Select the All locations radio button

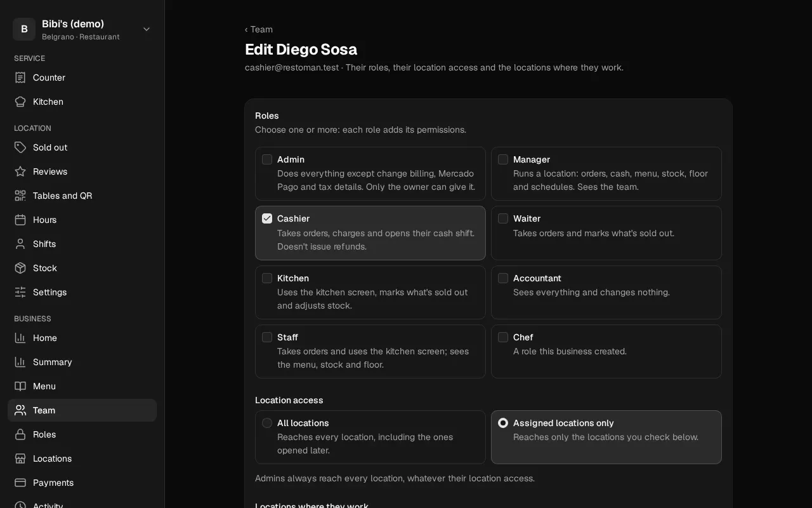267,423
